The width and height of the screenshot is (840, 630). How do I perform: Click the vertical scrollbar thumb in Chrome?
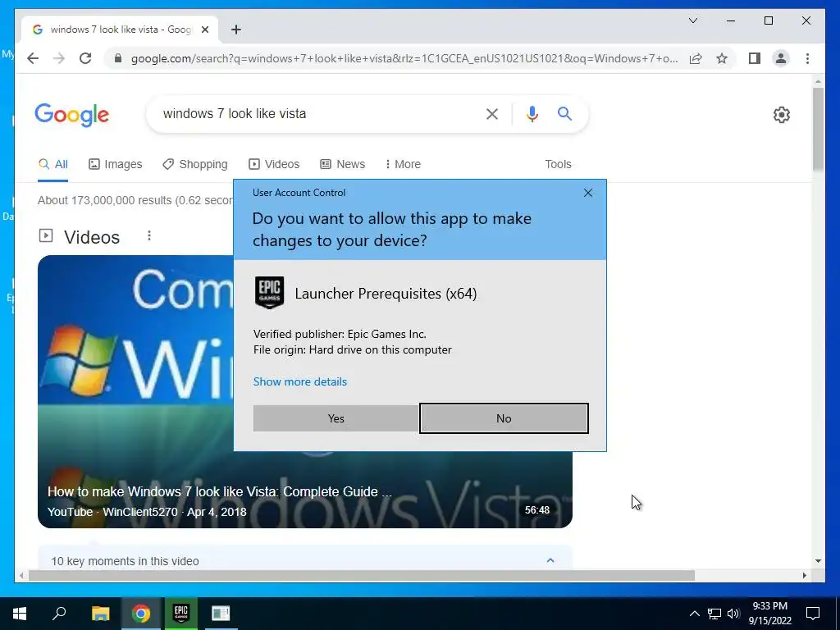(x=818, y=129)
